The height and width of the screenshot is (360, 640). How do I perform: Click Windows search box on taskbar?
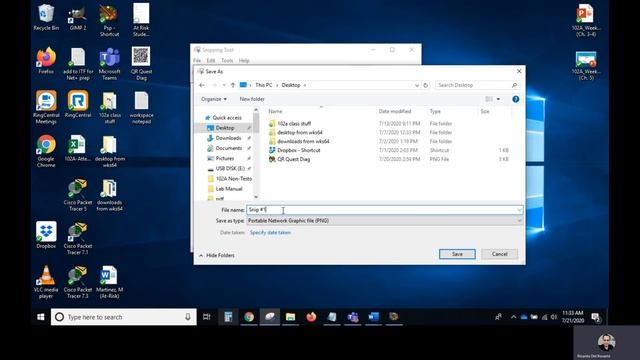point(123,317)
